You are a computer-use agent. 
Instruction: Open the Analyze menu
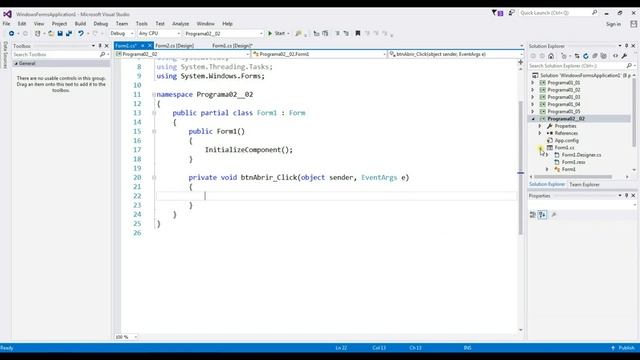pos(180,24)
